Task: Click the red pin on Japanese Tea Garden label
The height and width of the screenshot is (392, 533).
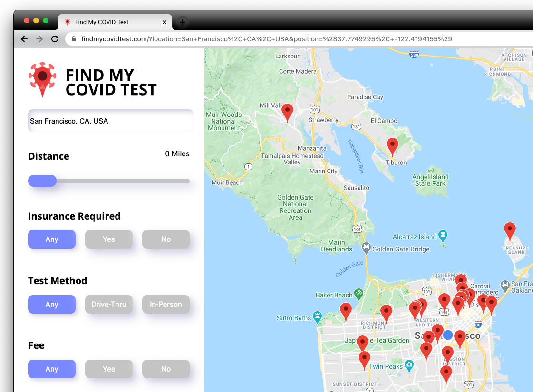Action: [362, 344]
